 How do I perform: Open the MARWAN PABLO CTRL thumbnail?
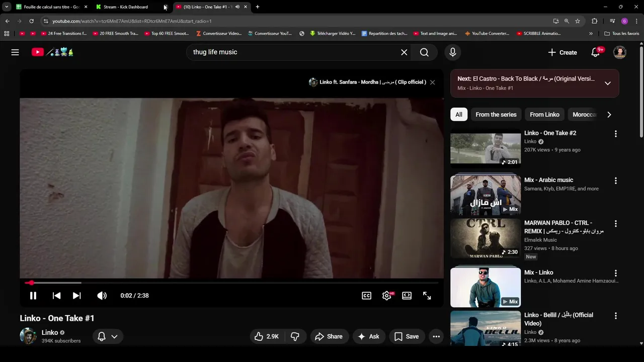(486, 238)
